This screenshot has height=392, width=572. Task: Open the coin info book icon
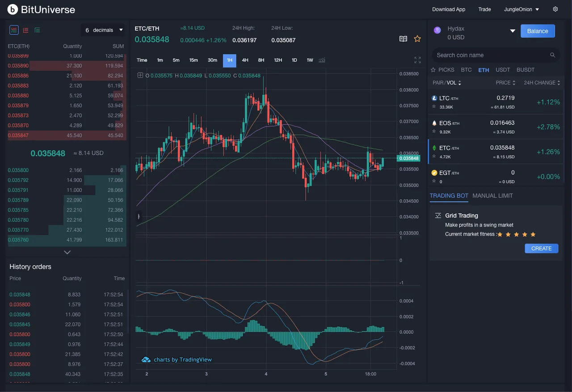(x=403, y=39)
